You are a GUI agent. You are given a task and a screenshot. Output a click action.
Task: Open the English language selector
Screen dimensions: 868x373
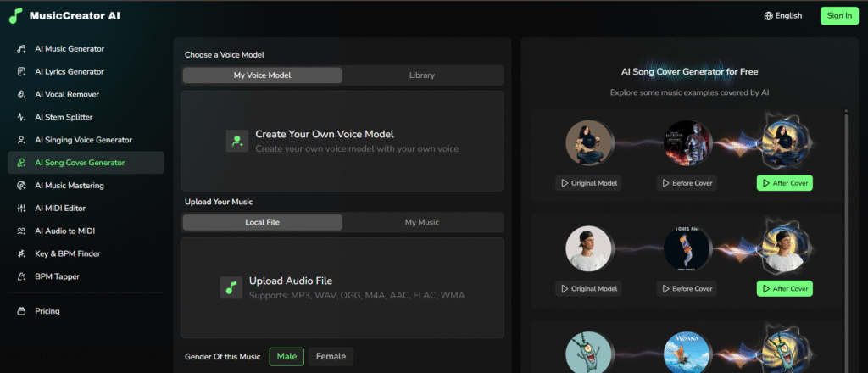click(x=782, y=16)
